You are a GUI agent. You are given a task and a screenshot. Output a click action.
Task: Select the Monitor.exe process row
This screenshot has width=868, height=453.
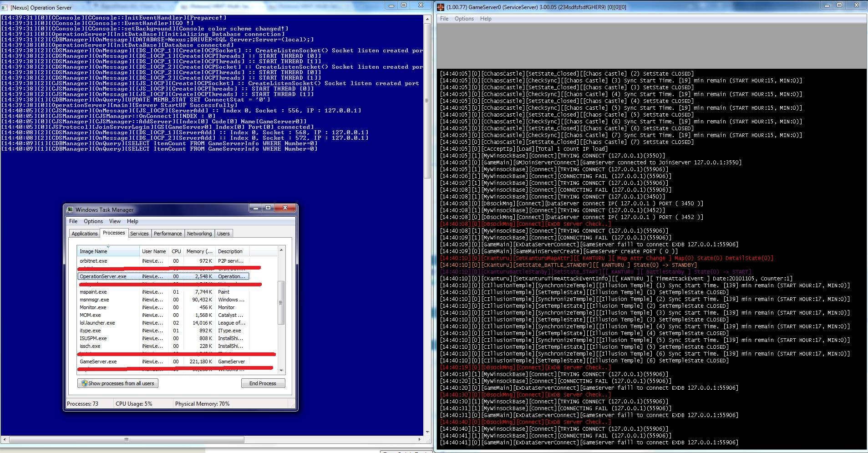pos(163,307)
